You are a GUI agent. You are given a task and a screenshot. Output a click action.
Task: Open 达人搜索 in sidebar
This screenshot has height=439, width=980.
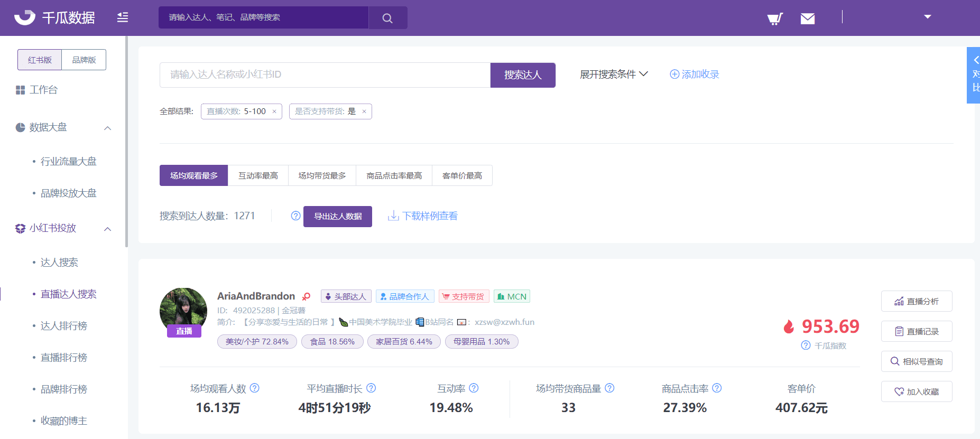[x=59, y=262]
